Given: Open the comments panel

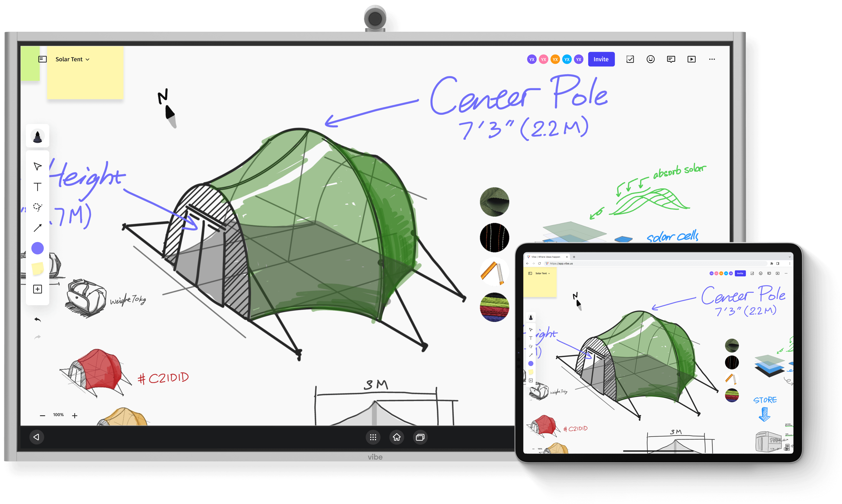Looking at the screenshot, I should tap(671, 59).
